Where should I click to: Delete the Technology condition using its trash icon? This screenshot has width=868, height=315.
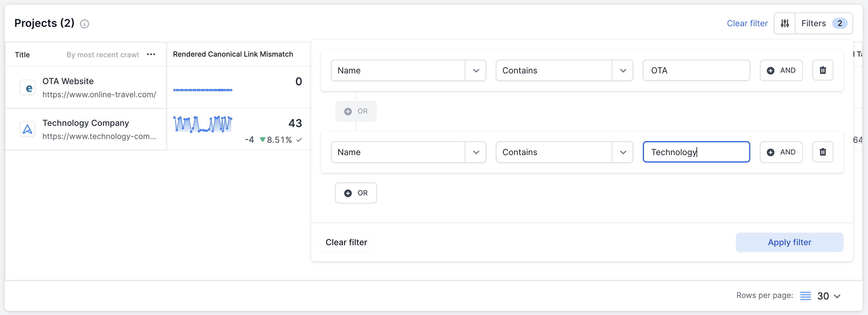click(x=823, y=152)
